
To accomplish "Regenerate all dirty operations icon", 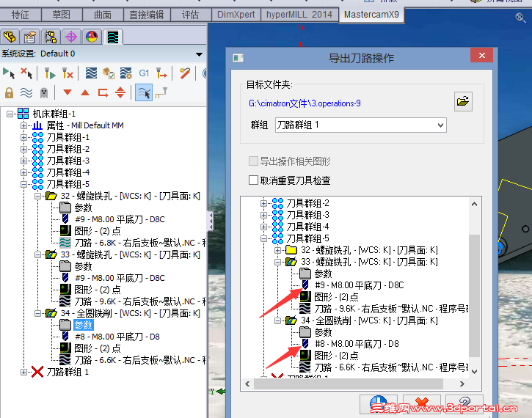I will pos(68,73).
